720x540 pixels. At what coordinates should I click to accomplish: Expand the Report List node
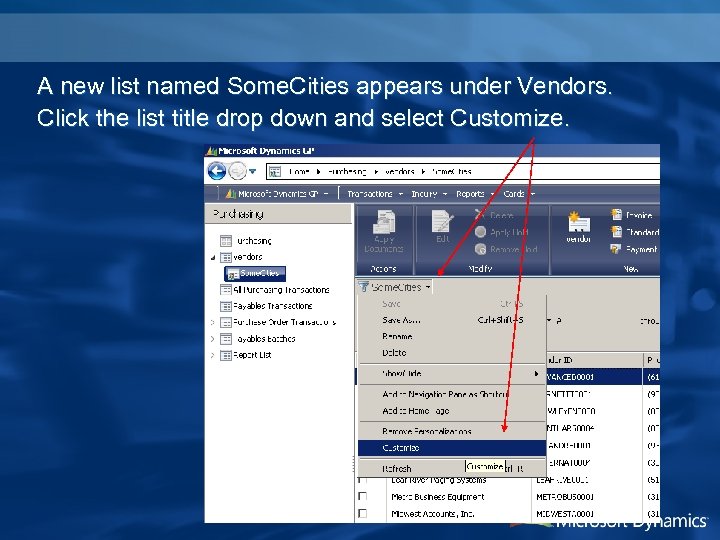pos(213,355)
